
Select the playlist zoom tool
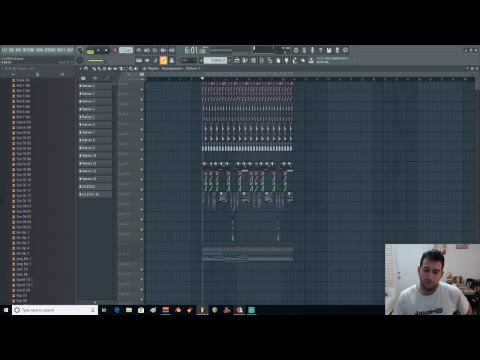[131, 69]
